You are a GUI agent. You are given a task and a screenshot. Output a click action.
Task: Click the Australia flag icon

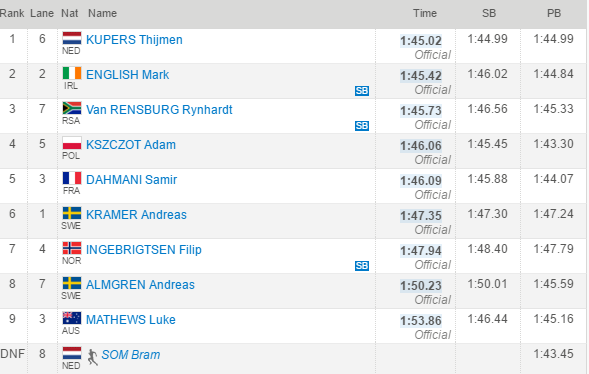pos(72,318)
